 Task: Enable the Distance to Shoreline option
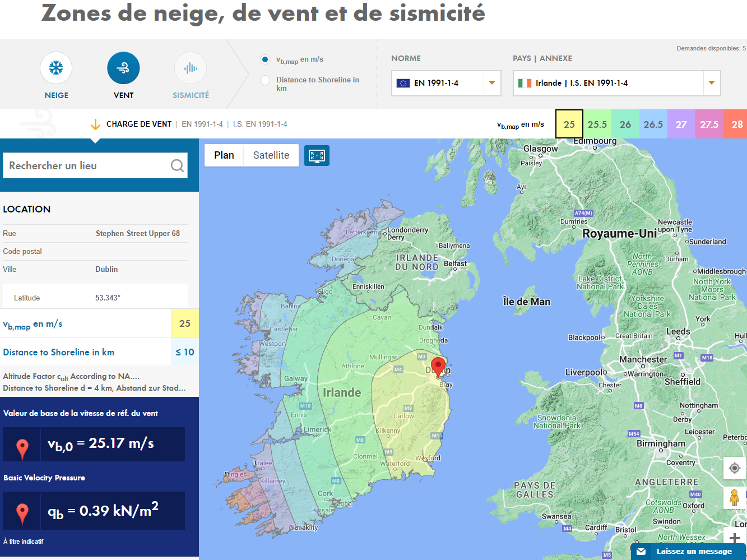coord(265,80)
